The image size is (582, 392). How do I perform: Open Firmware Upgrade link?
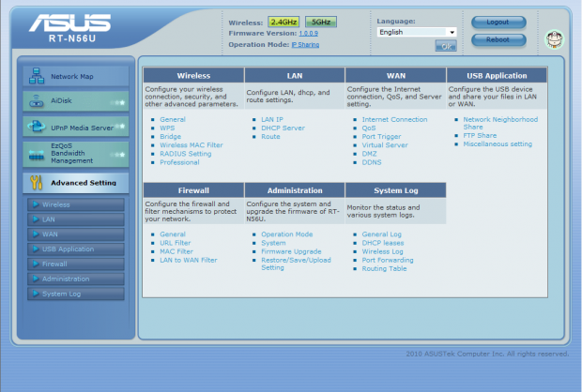(x=291, y=251)
